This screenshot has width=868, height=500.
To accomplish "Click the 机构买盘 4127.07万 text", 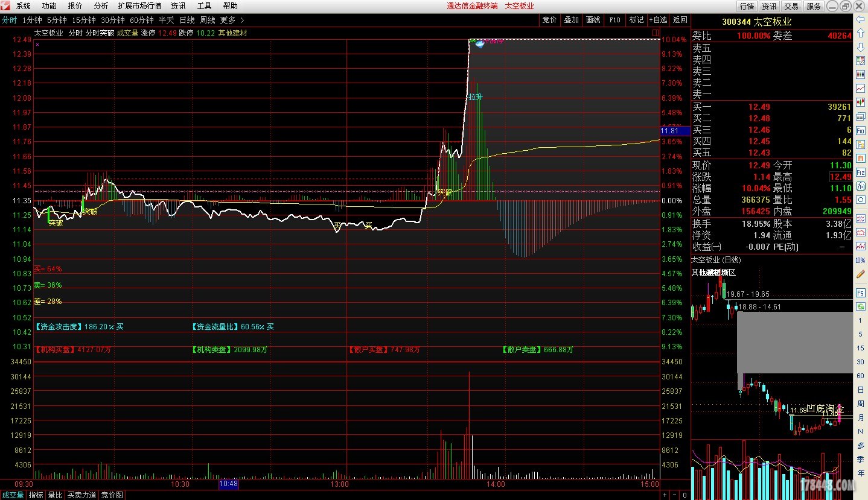I will pyautogui.click(x=73, y=349).
